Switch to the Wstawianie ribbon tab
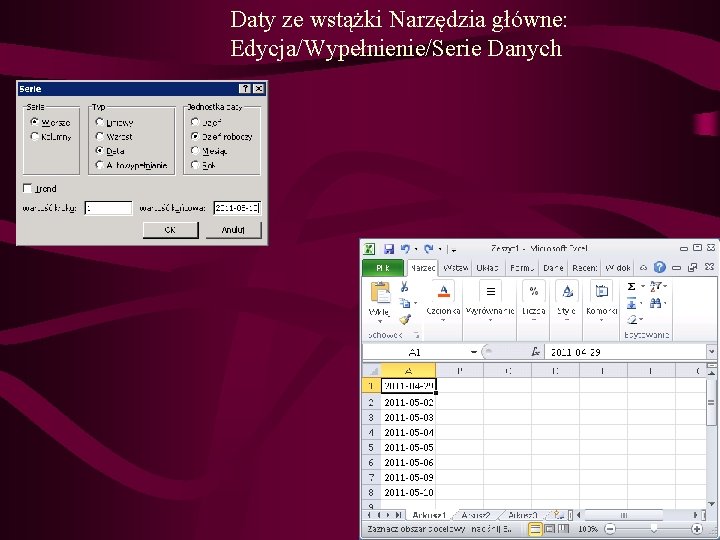The width and height of the screenshot is (720, 540). (456, 268)
